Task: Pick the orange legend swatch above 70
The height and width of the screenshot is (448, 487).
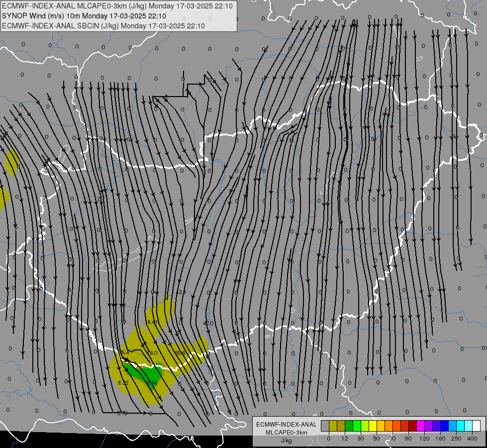Action: pos(389,426)
